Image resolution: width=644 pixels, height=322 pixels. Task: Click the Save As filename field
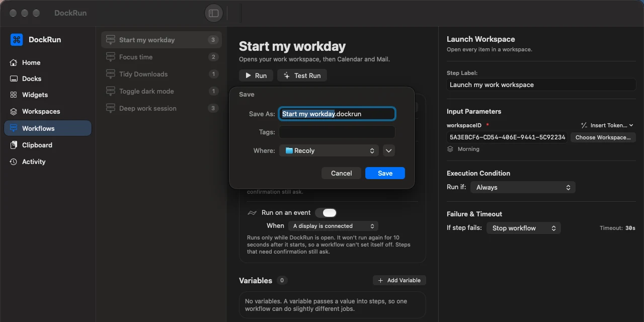(x=337, y=114)
